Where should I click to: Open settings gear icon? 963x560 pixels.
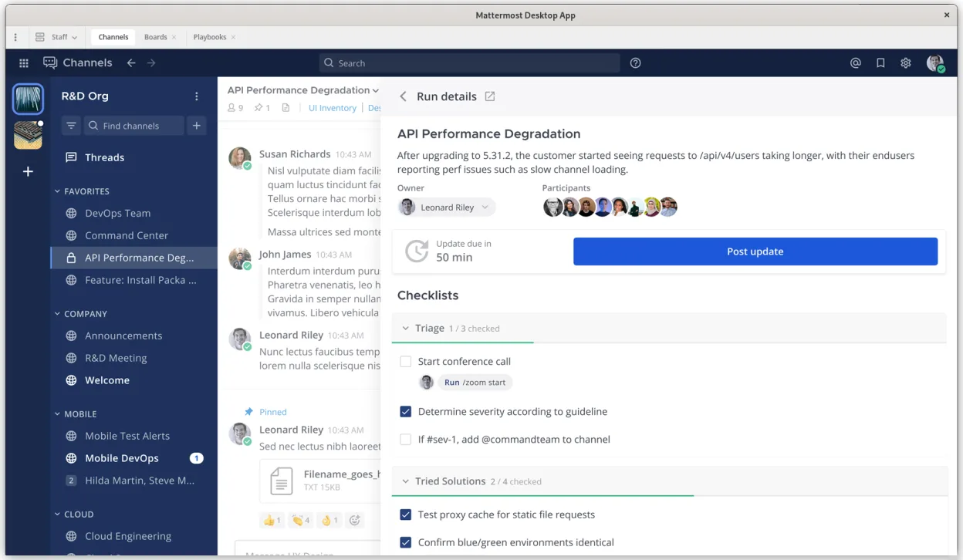tap(906, 63)
